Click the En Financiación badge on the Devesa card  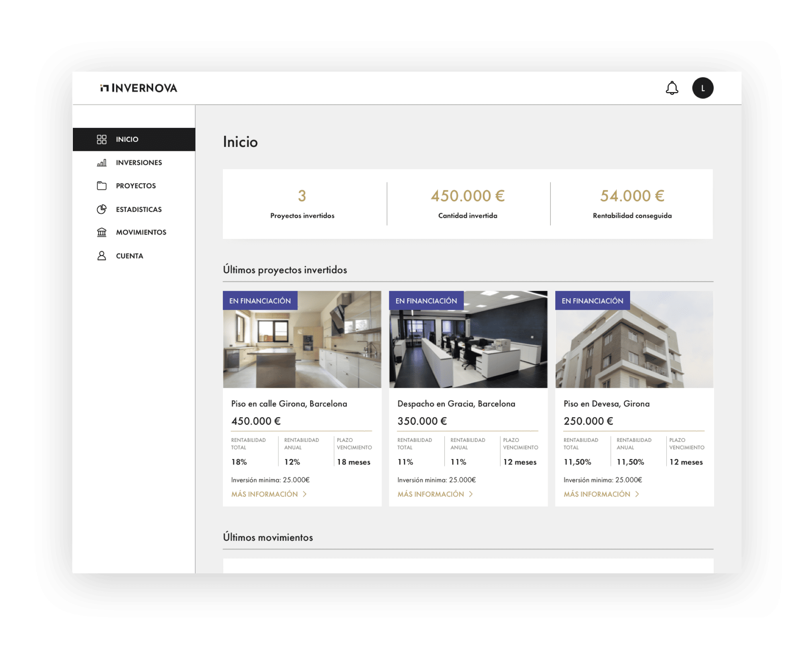pos(592,301)
